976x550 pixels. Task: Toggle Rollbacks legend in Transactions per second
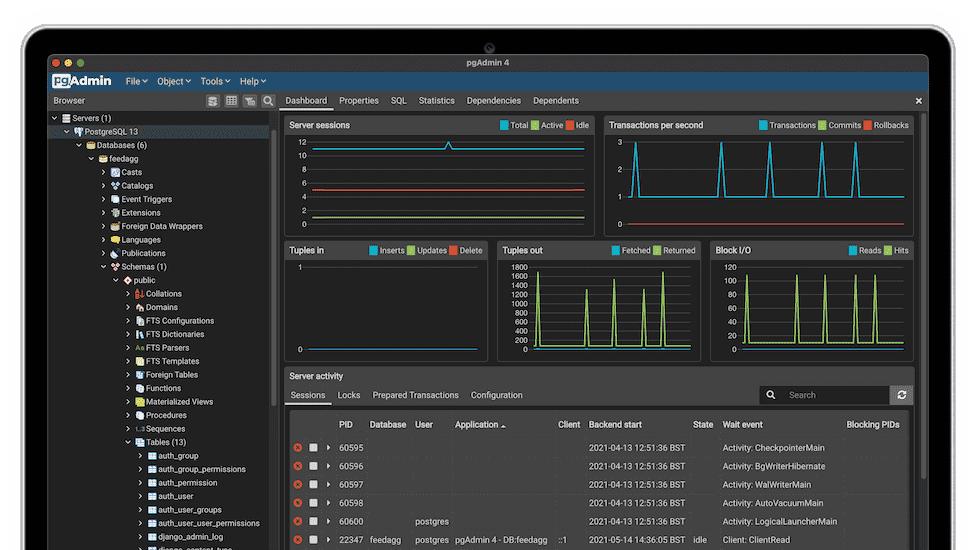(868, 126)
